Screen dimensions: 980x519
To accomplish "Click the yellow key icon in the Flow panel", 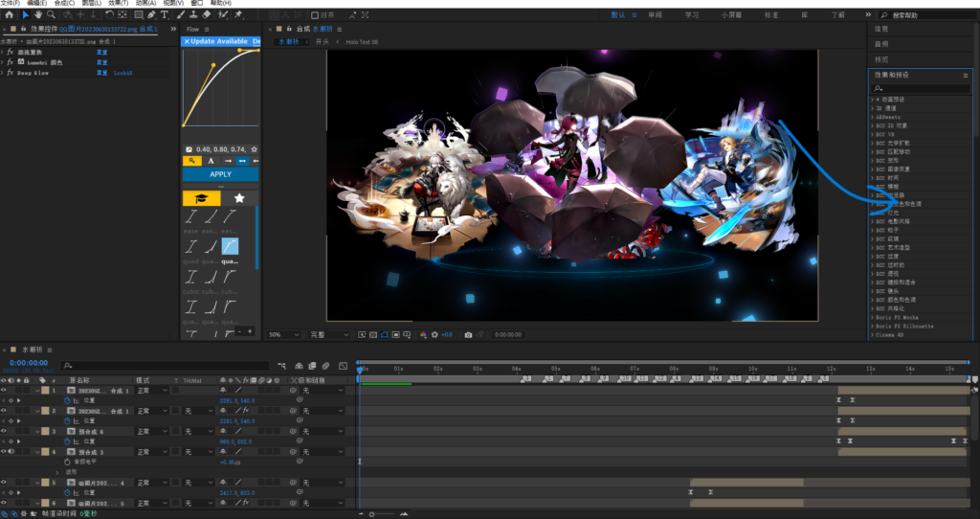I will 191,161.
